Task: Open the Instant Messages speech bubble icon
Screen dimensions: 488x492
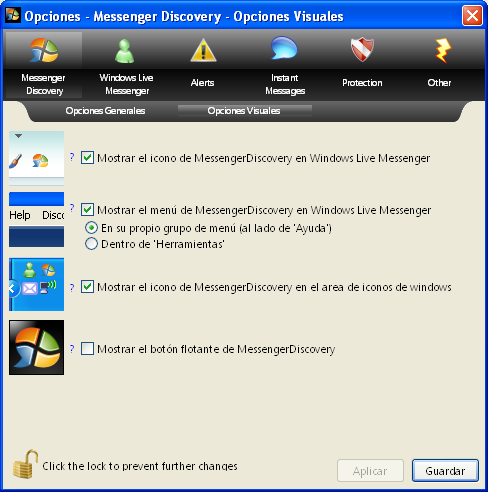Action: [x=284, y=48]
